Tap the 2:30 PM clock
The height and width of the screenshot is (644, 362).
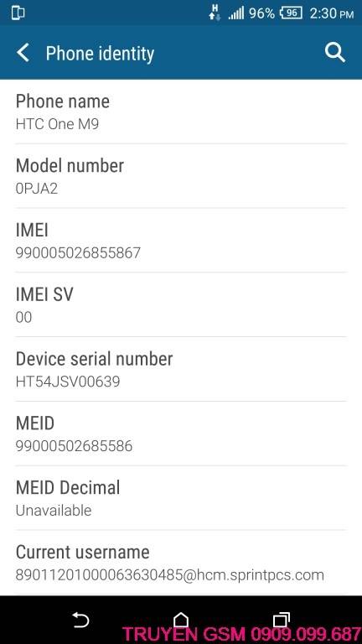tap(332, 13)
